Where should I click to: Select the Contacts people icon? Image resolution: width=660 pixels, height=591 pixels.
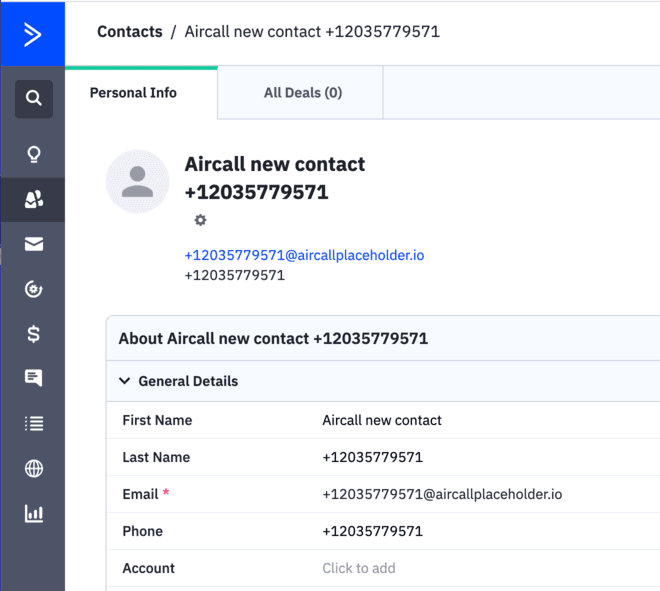tap(34, 200)
